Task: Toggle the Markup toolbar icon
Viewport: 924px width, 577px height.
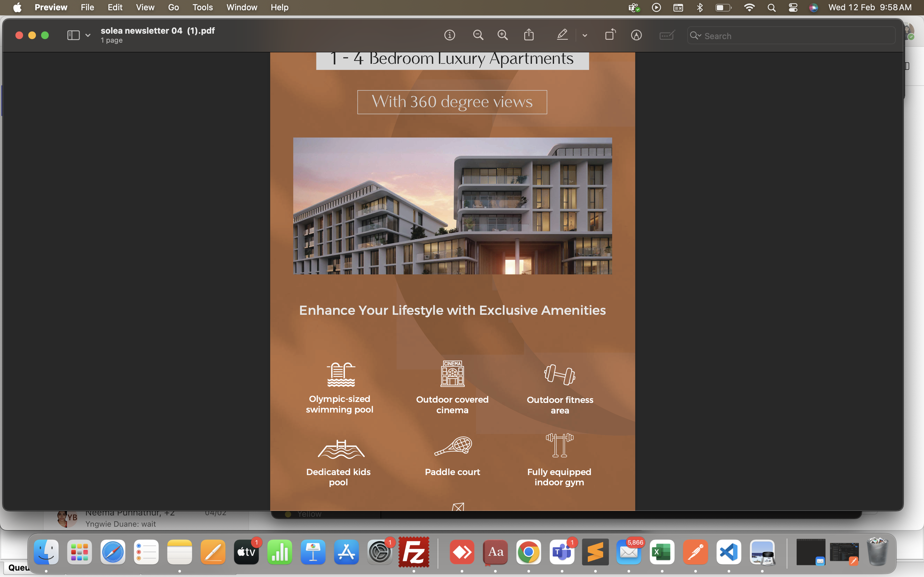Action: (x=636, y=36)
